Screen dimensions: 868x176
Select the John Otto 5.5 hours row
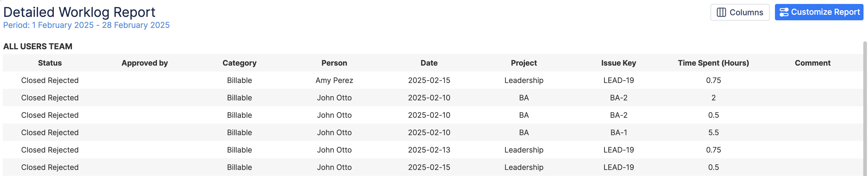pyautogui.click(x=334, y=133)
